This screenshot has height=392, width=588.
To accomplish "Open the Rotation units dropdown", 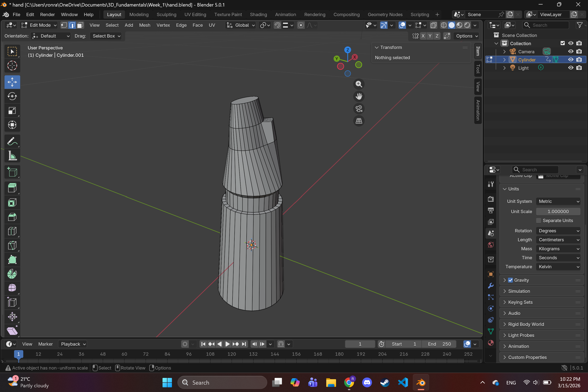I will (558, 231).
